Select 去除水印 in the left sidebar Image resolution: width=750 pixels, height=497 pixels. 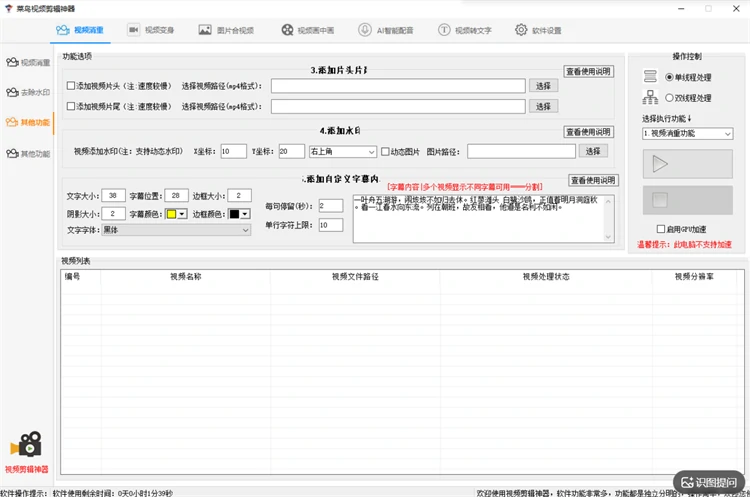(28, 92)
